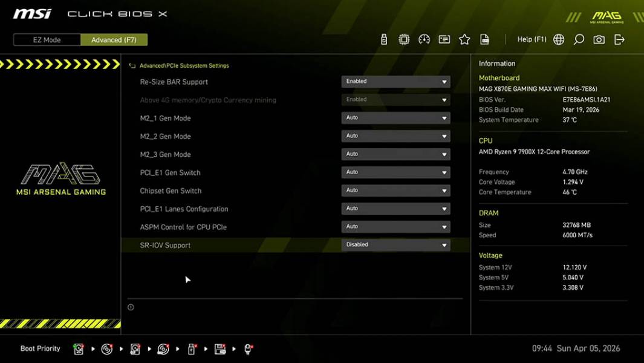The image size is (644, 363).
Task: Open the M-Flash USB update icon
Action: (x=383, y=39)
